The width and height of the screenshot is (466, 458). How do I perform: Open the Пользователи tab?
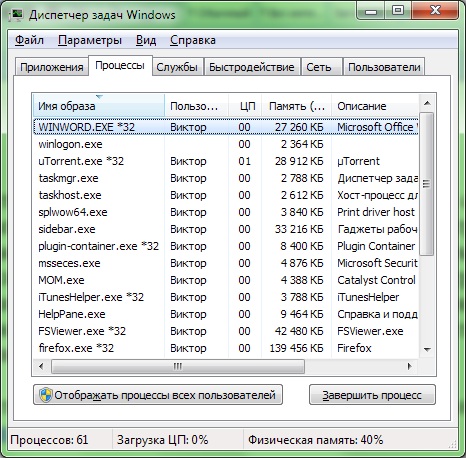[384, 67]
